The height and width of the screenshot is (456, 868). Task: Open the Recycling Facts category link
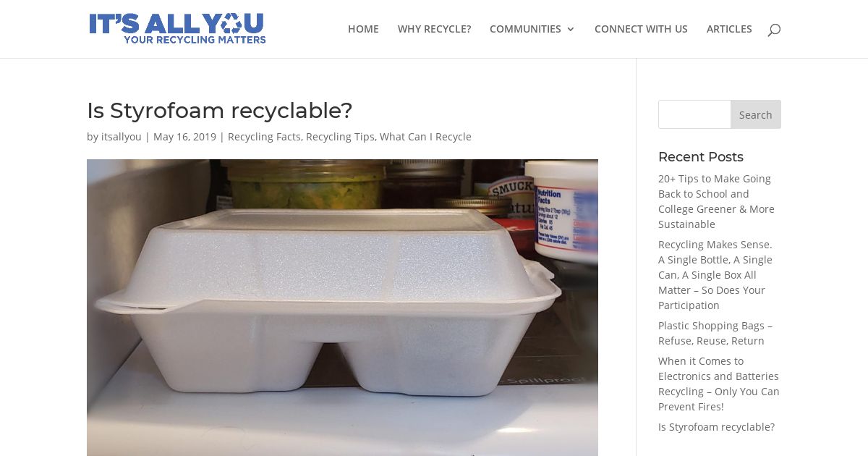point(264,137)
